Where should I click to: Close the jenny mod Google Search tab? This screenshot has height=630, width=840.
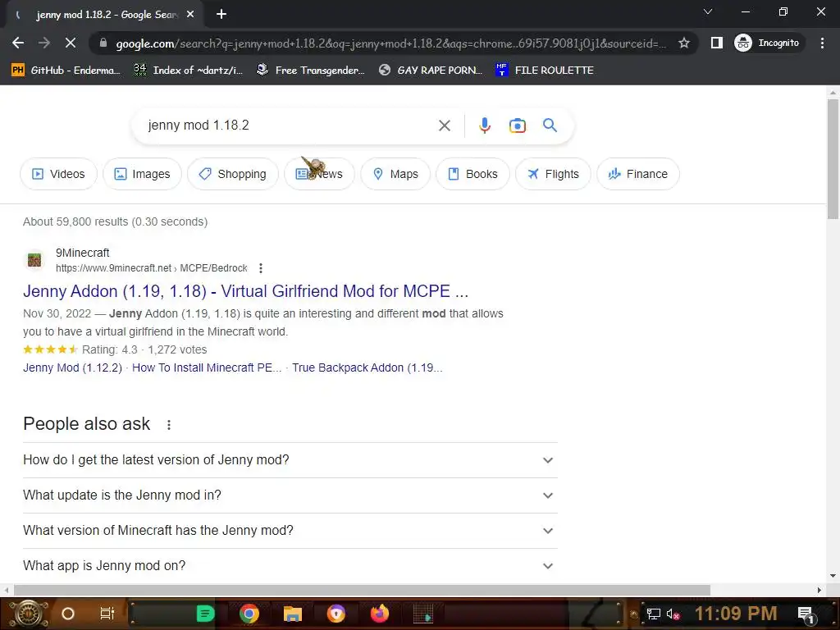click(190, 15)
